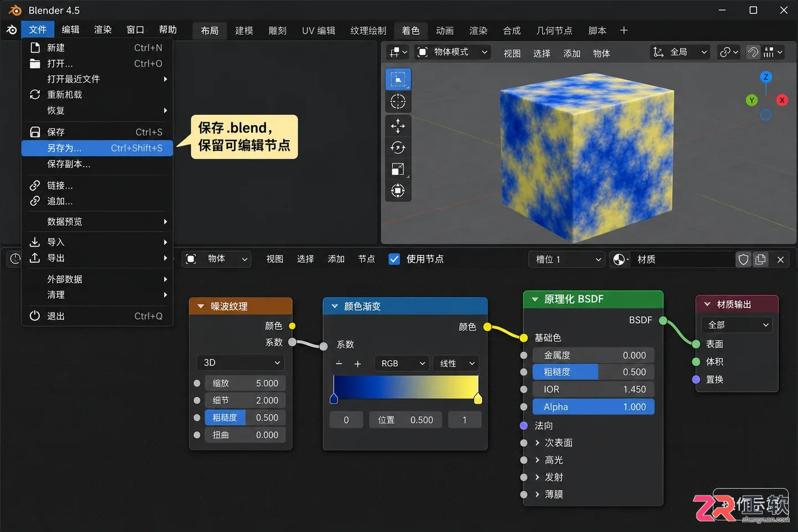
Task: Click the green Y axis gizmo
Action: pos(751,100)
